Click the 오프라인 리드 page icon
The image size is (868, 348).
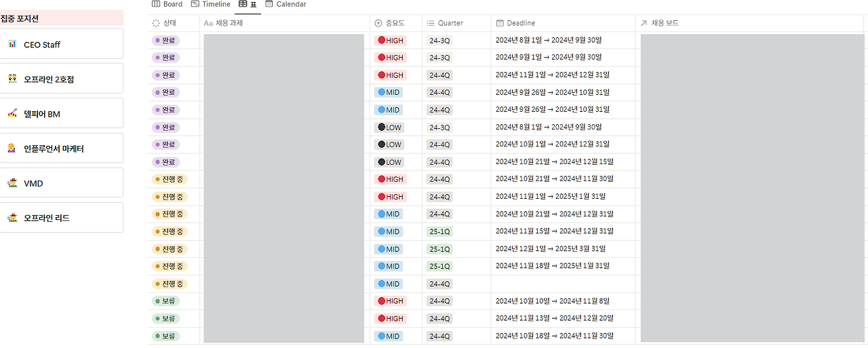pos(12,218)
